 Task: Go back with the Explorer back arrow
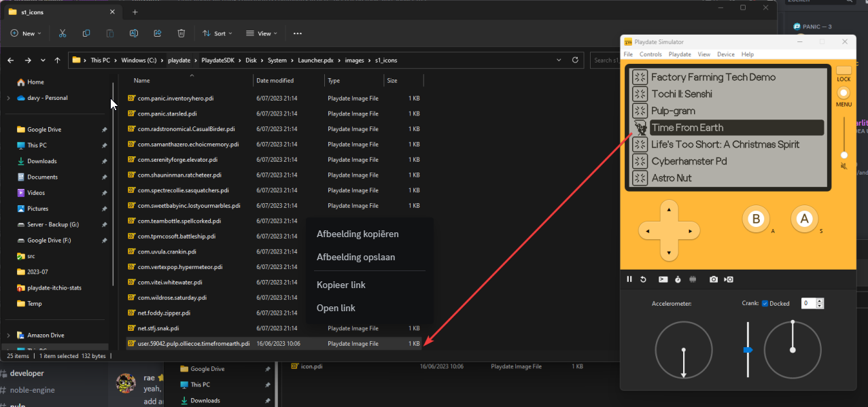click(x=10, y=60)
